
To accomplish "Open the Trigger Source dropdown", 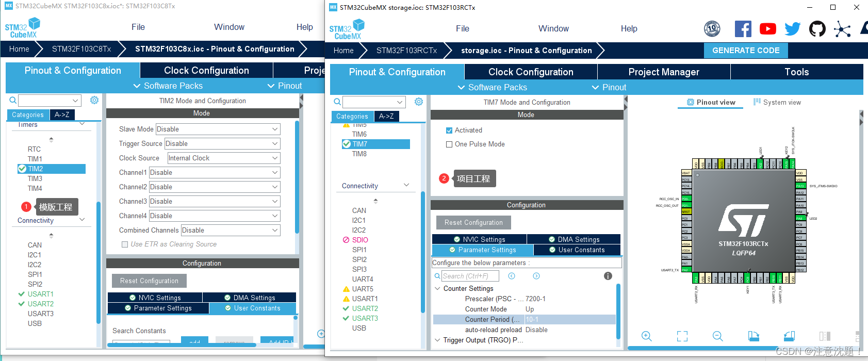I will tap(222, 143).
